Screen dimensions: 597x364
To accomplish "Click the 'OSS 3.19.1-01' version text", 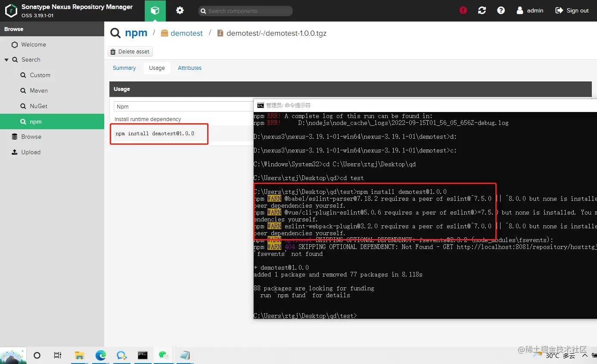I will coord(37,16).
